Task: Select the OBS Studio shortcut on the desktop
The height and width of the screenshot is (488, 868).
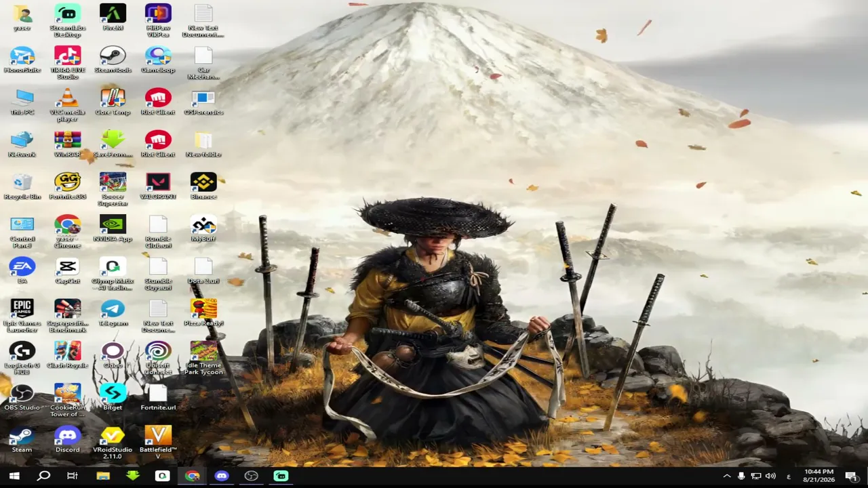Action: [x=22, y=396]
